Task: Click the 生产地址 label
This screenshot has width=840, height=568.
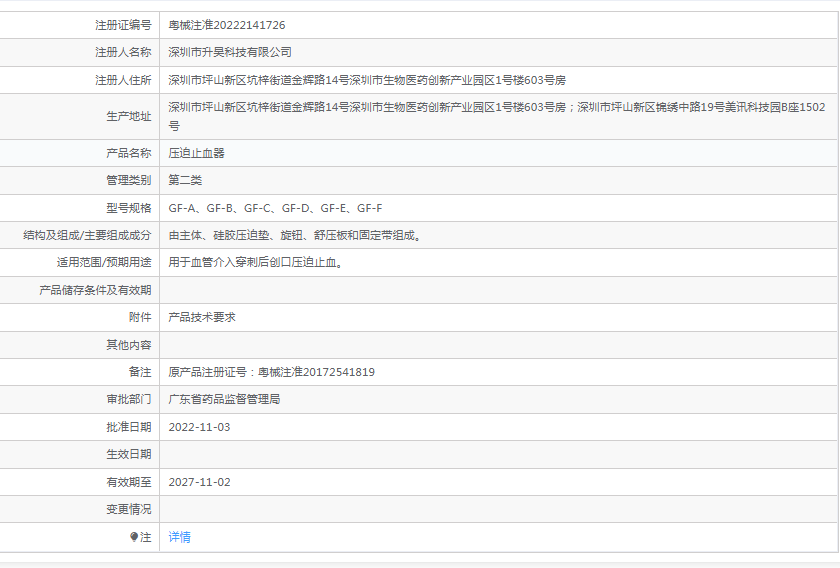Action: (129, 116)
